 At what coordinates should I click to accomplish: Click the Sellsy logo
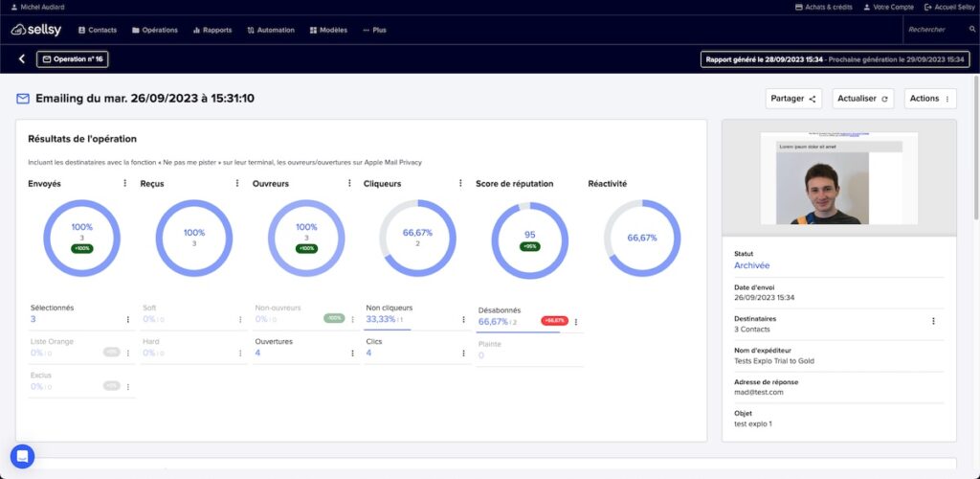[36, 30]
